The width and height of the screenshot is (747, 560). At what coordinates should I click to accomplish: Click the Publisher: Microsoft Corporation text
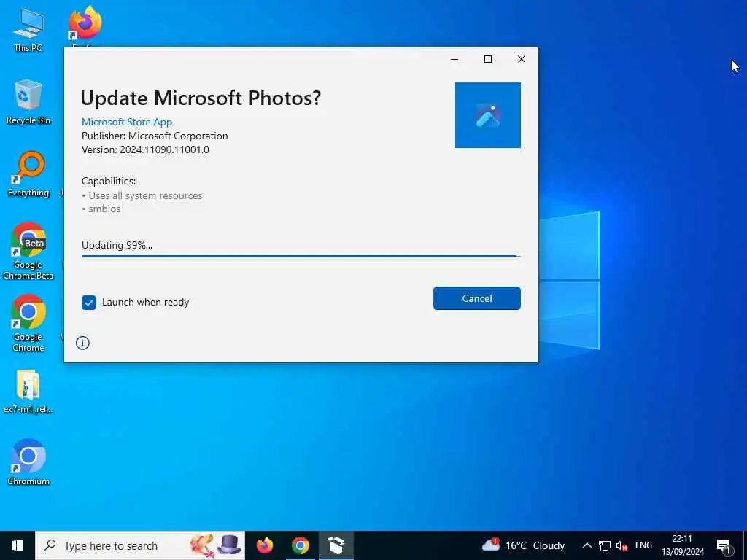155,136
